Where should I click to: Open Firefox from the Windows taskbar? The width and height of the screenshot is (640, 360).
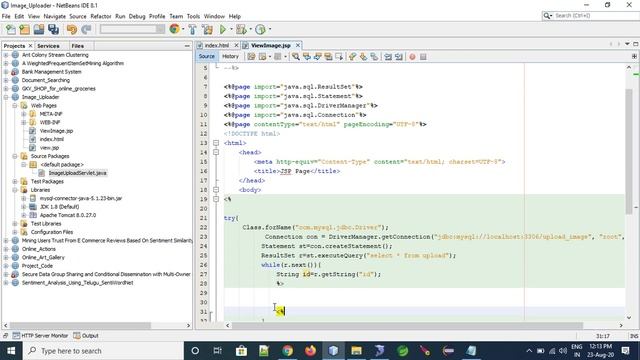[x=310, y=351]
